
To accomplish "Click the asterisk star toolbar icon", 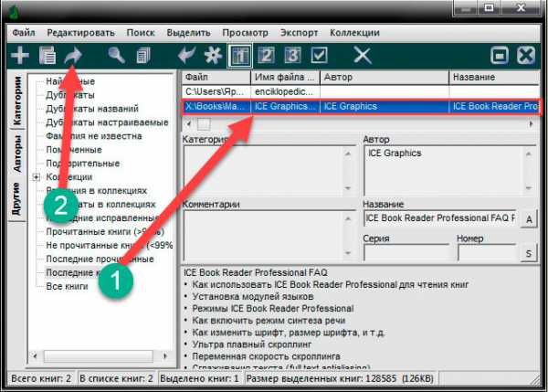I will click(x=213, y=55).
